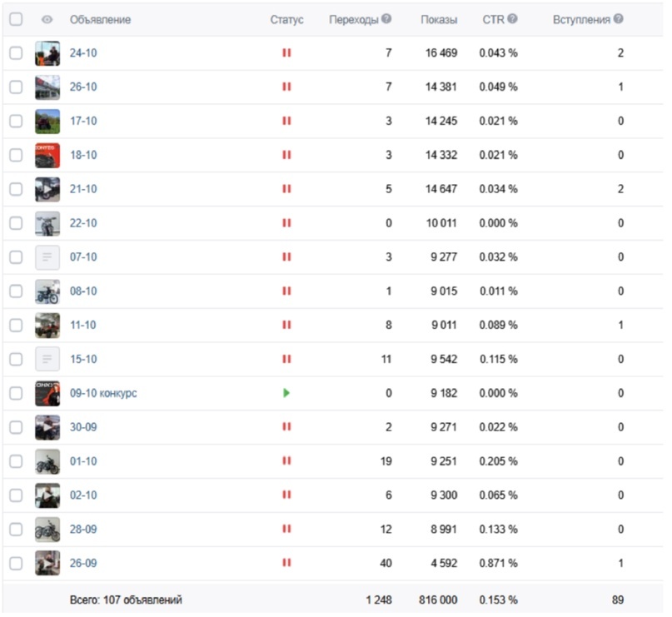672x617 pixels.
Task: Open the help icon next to Вступления
Action: (618, 19)
